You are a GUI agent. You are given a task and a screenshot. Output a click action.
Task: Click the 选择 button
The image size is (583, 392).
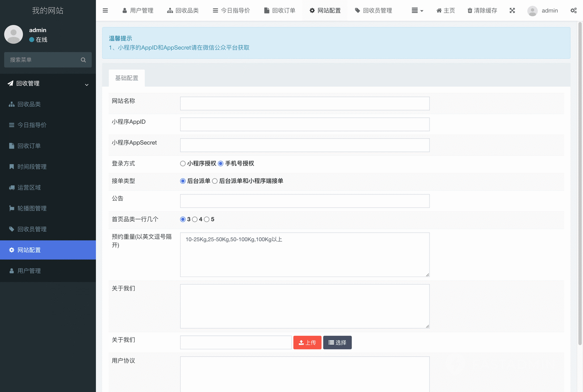pyautogui.click(x=337, y=343)
